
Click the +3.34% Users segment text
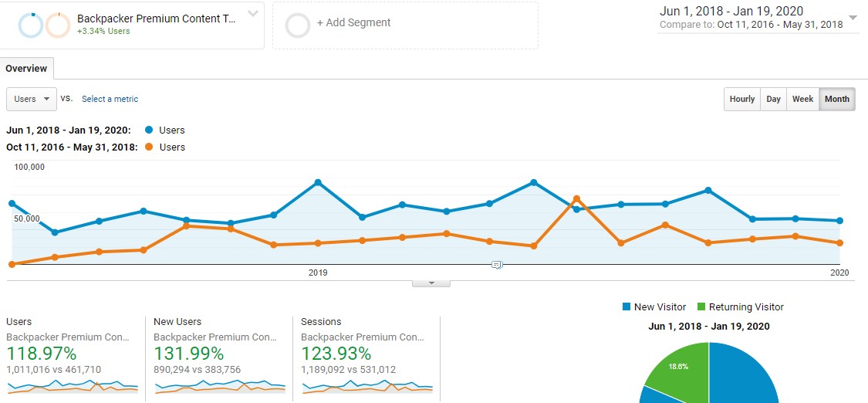(103, 31)
